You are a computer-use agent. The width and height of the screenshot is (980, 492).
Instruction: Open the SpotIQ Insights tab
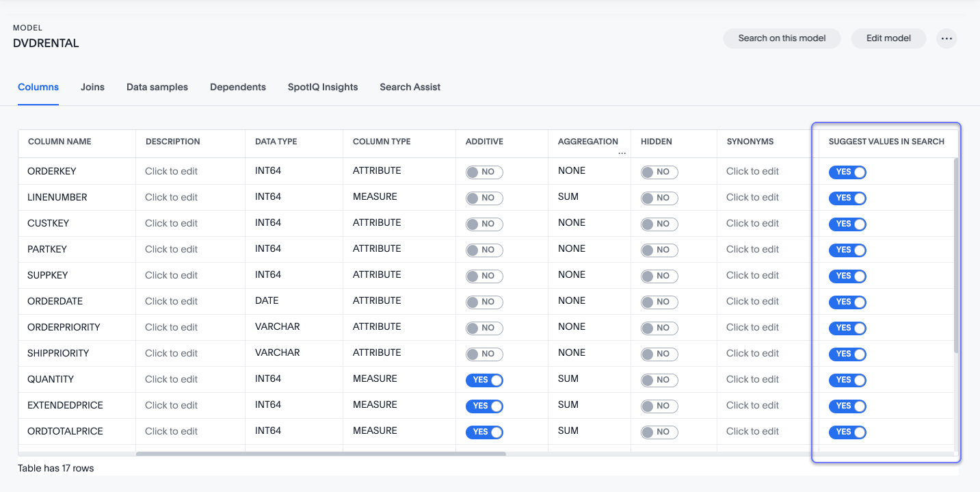tap(322, 87)
